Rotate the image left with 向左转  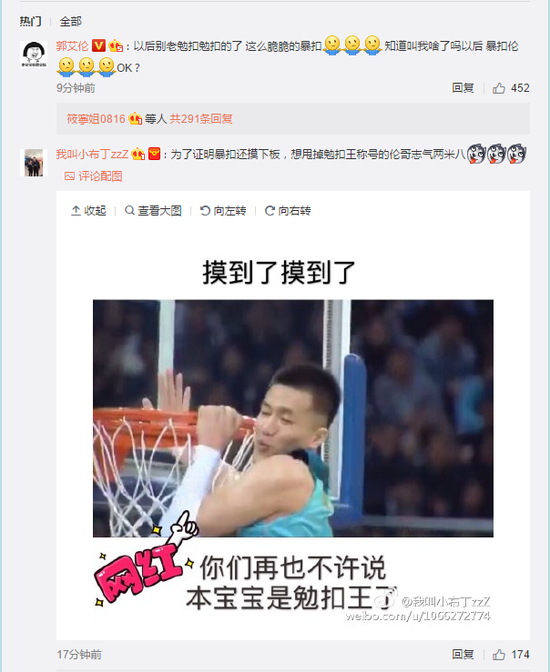[x=223, y=210]
